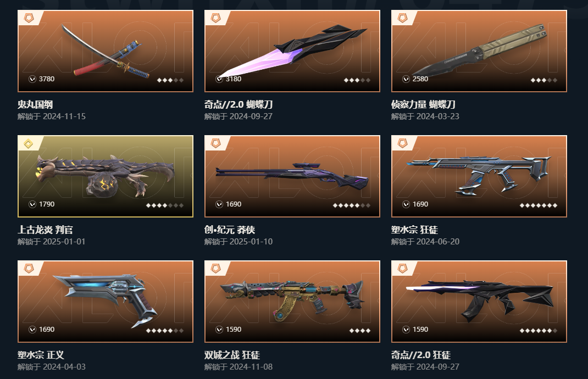Click the tier badge on 双城之战 狂徒 card

tap(215, 269)
